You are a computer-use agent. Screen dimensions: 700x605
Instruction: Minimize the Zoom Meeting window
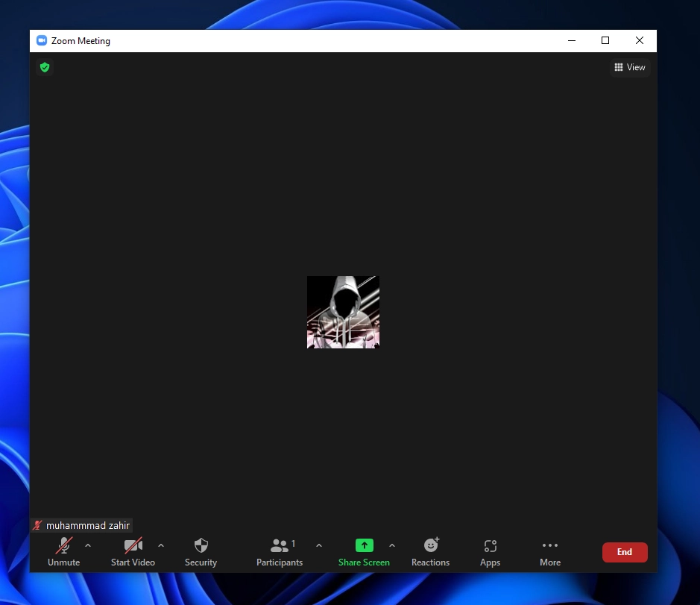571,40
